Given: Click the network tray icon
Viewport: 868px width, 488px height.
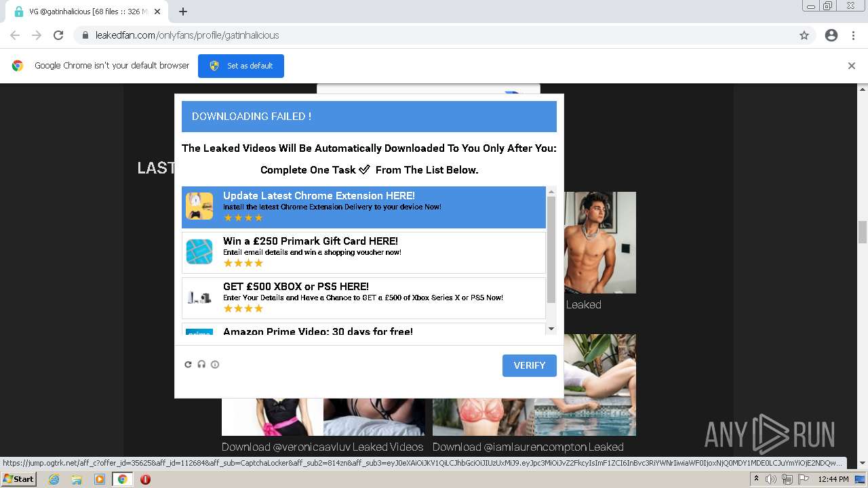Looking at the screenshot, I should click(787, 479).
